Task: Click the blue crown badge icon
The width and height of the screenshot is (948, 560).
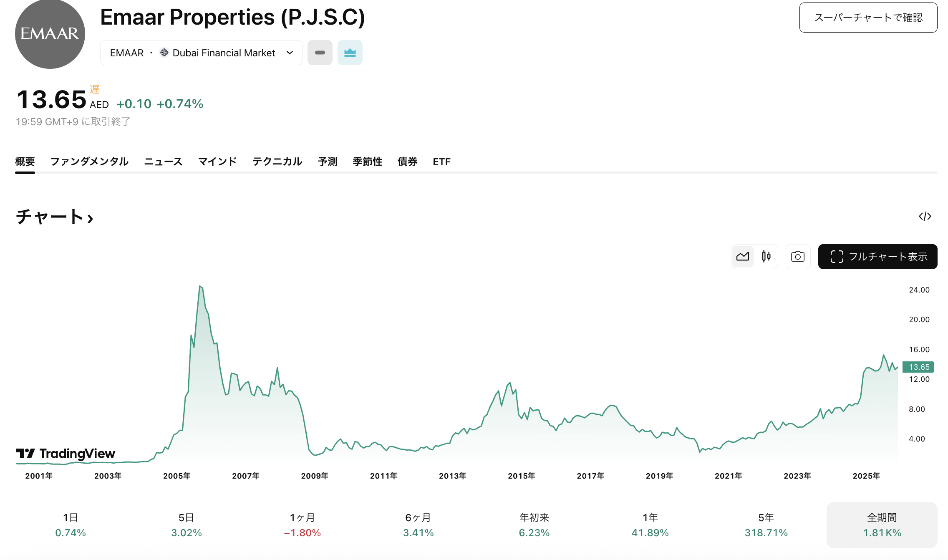Action: (350, 53)
